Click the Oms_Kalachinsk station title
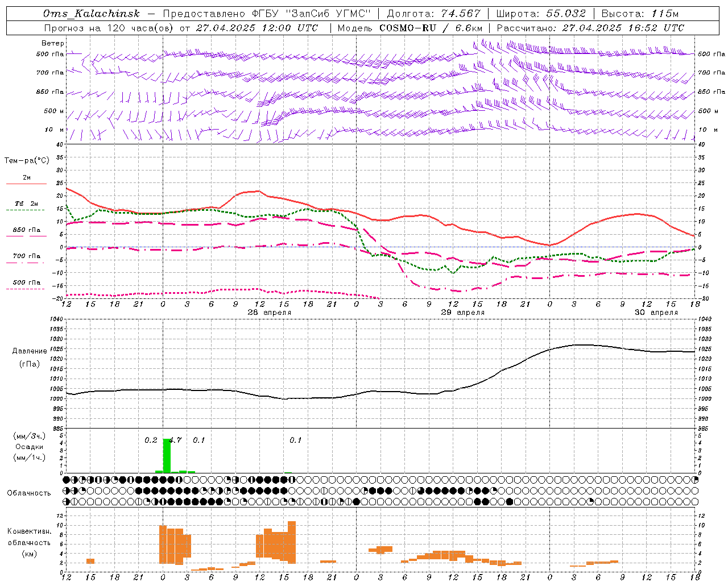The width and height of the screenshot is (728, 582). 91,14
